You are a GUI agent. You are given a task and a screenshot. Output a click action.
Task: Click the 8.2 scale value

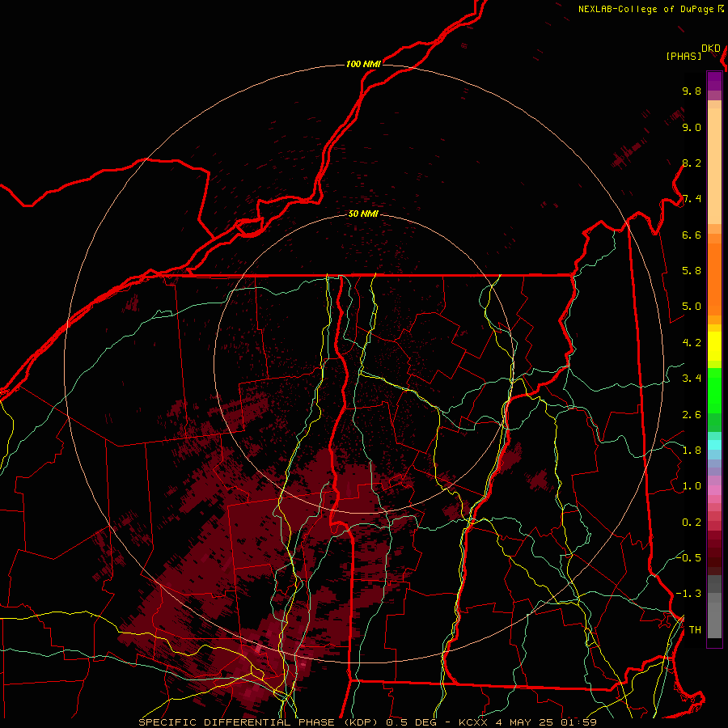(x=692, y=163)
